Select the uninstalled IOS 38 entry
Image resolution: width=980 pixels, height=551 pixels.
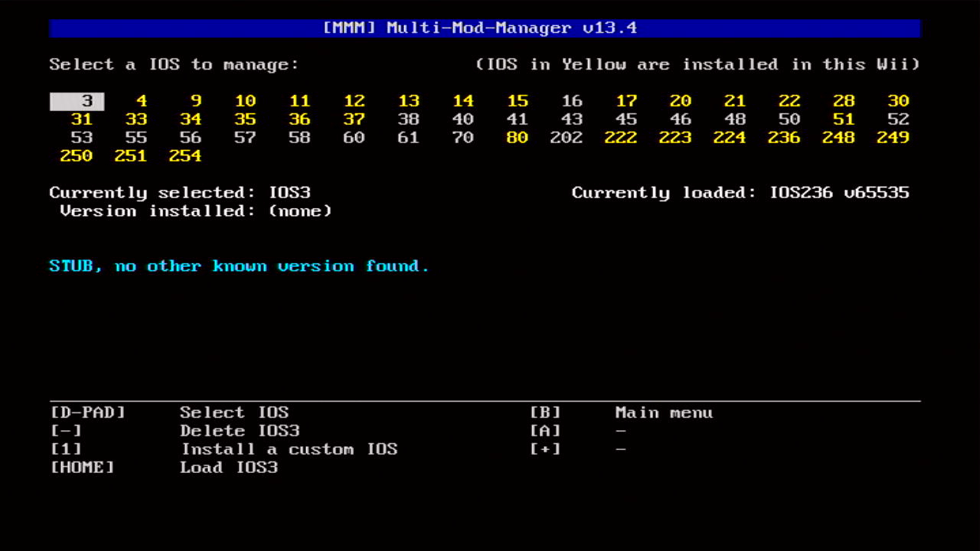click(409, 119)
